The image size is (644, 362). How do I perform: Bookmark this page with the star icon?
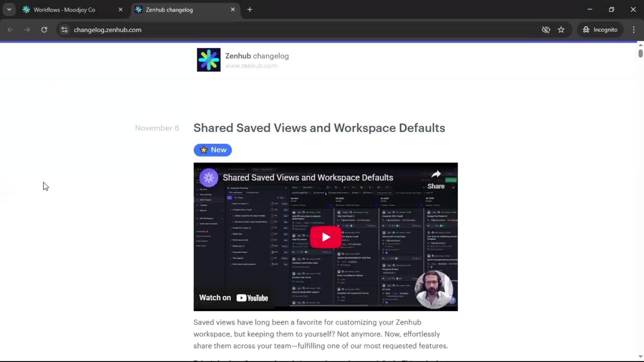click(x=561, y=29)
